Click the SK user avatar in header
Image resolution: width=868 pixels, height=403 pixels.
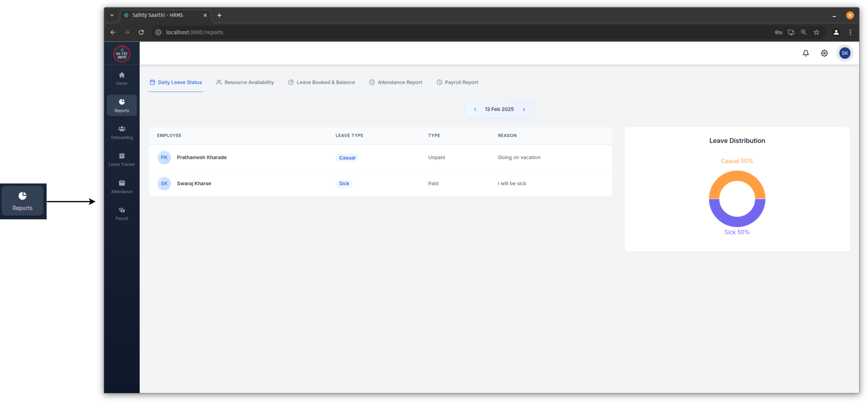point(845,53)
